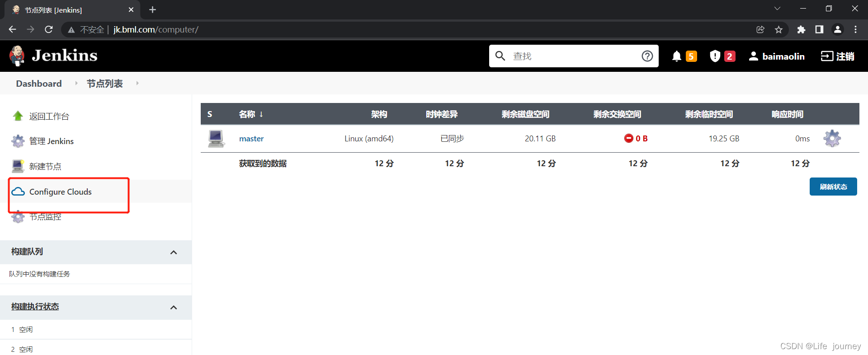
Task: Click the share page icon in address bar
Action: [x=760, y=29]
